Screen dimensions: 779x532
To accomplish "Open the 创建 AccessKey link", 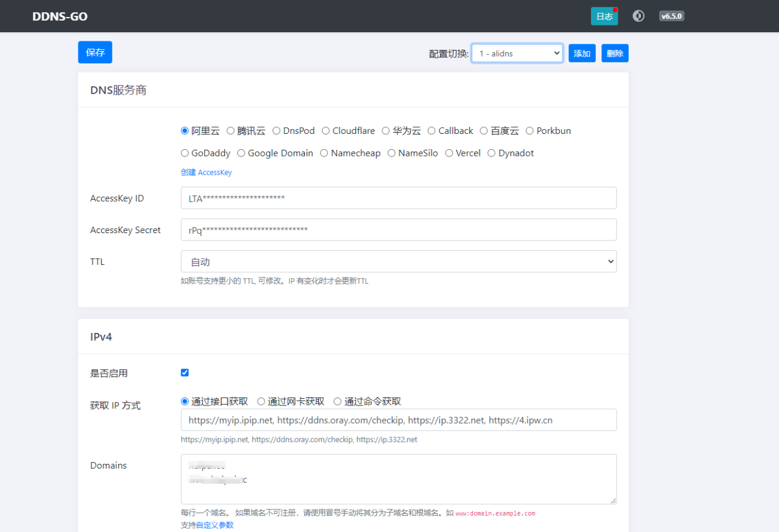I will [206, 172].
